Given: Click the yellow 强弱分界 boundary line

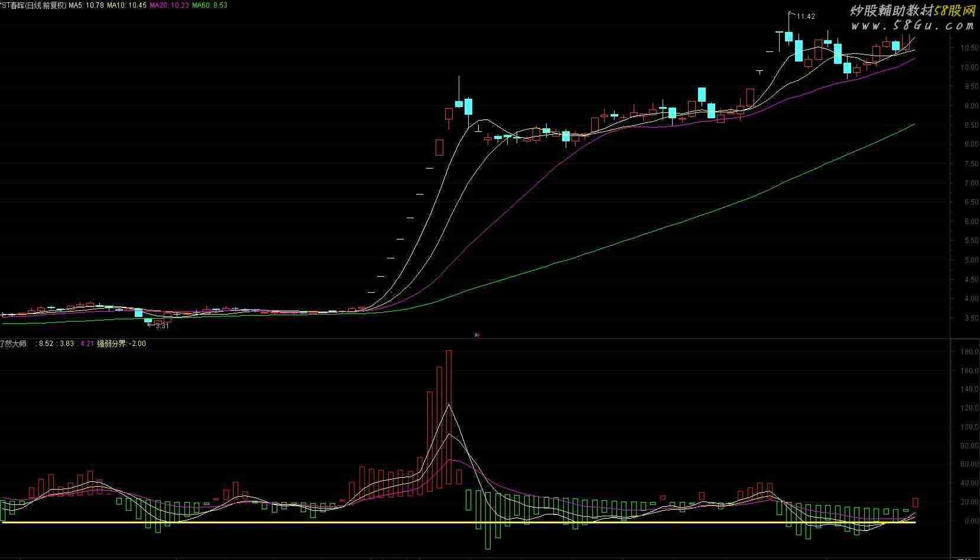Looking at the screenshot, I should tap(459, 523).
